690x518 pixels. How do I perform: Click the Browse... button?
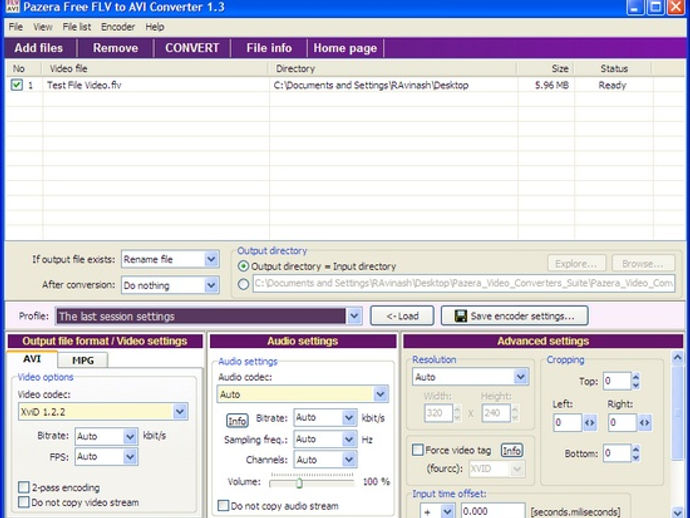click(643, 263)
